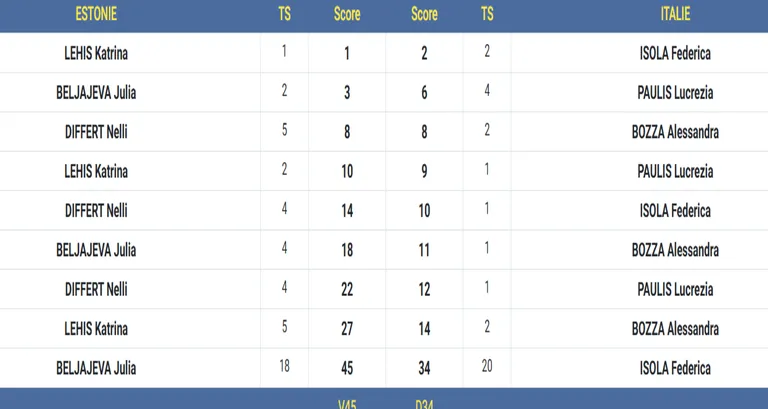Select Italie's TS column header
The image size is (768, 409).
487,14
